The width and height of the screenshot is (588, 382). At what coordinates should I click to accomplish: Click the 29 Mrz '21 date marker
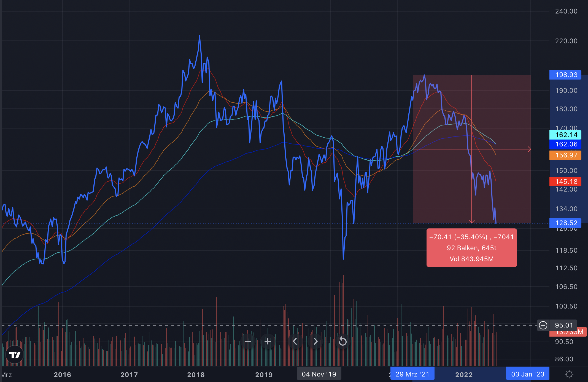coord(412,374)
